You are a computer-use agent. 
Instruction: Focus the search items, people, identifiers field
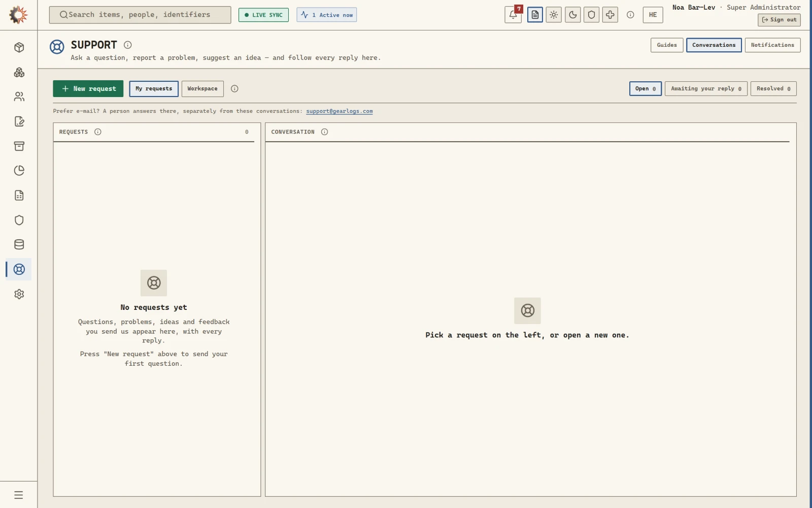point(140,15)
